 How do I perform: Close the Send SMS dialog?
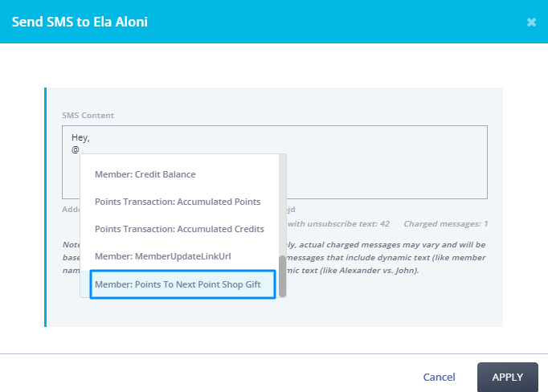(531, 22)
